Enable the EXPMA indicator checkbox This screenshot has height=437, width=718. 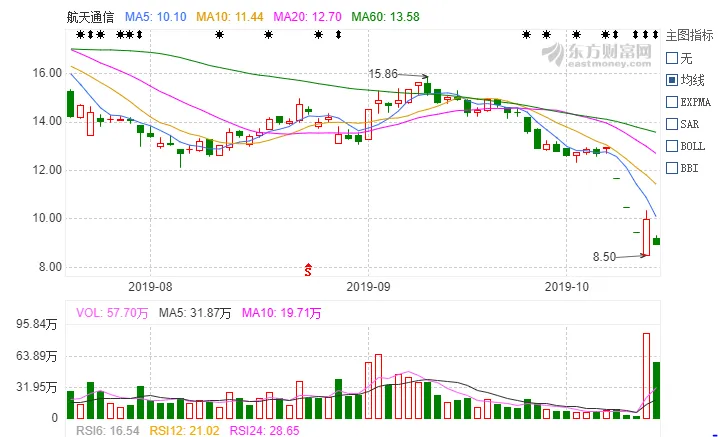point(672,102)
